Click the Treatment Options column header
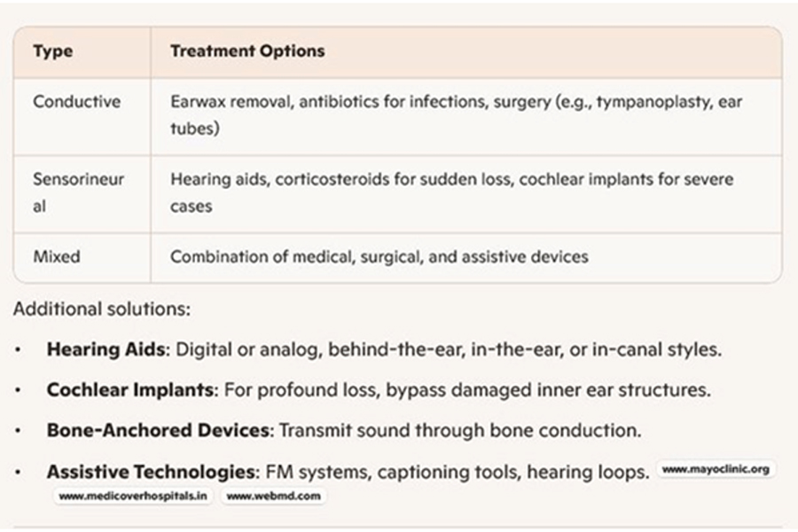This screenshot has width=798, height=532. (247, 51)
